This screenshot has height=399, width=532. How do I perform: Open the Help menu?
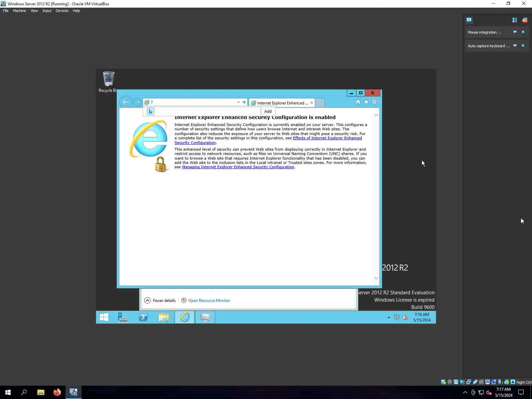coord(76,11)
